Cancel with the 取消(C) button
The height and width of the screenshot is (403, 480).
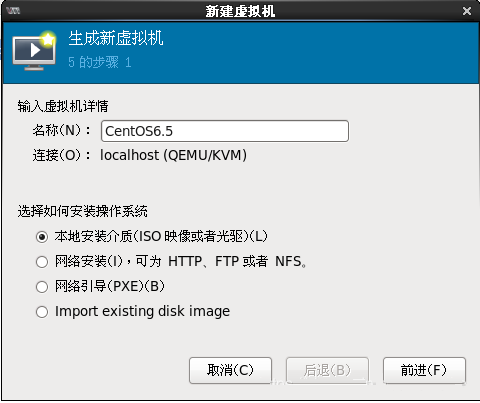(230, 370)
